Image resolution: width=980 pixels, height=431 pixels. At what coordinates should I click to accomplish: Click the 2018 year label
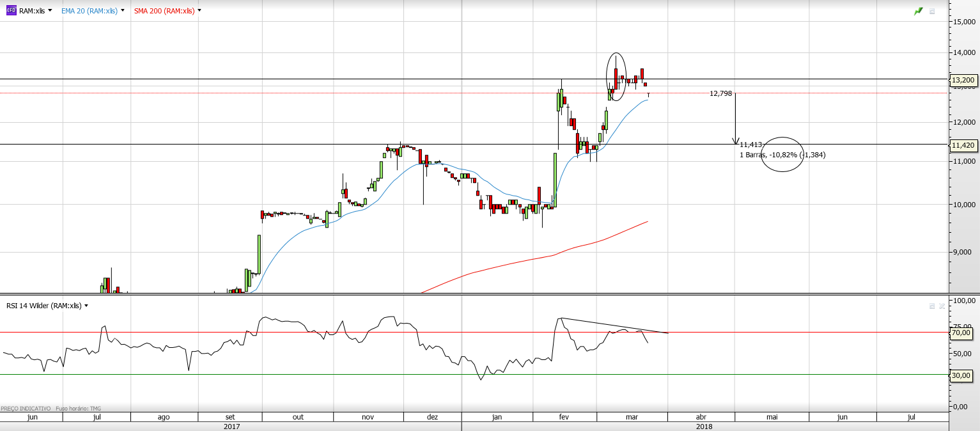704,426
